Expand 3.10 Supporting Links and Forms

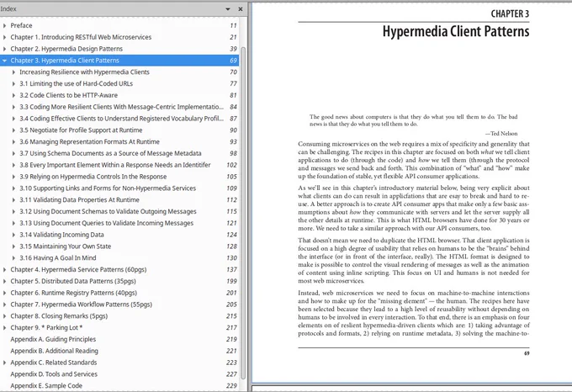(13, 188)
